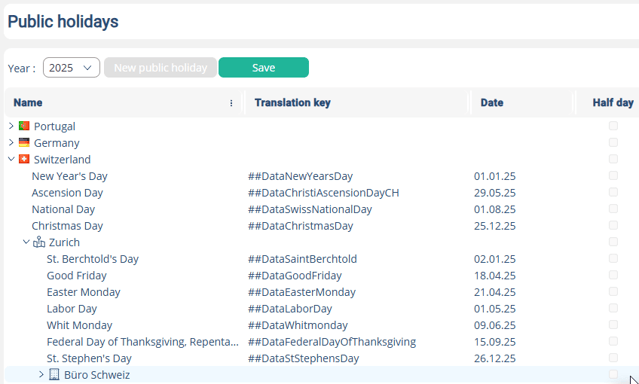
Task: Collapse the Switzerland tree node
Action: [x=11, y=159]
